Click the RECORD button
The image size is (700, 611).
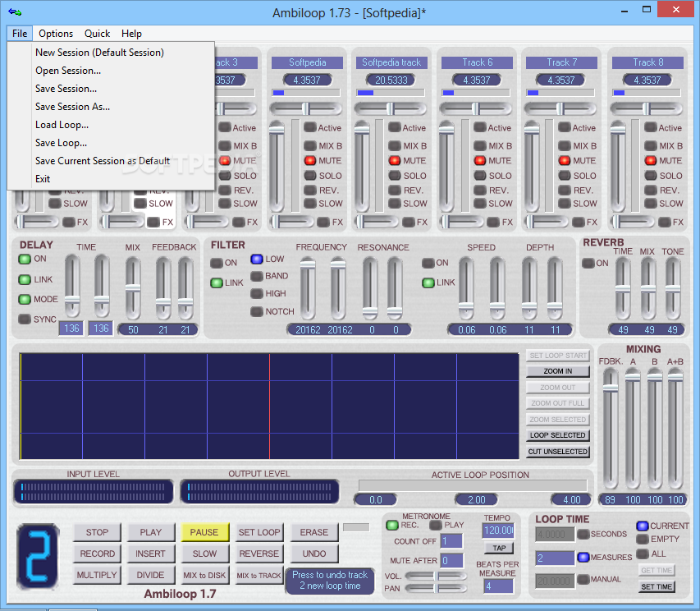pyautogui.click(x=97, y=554)
